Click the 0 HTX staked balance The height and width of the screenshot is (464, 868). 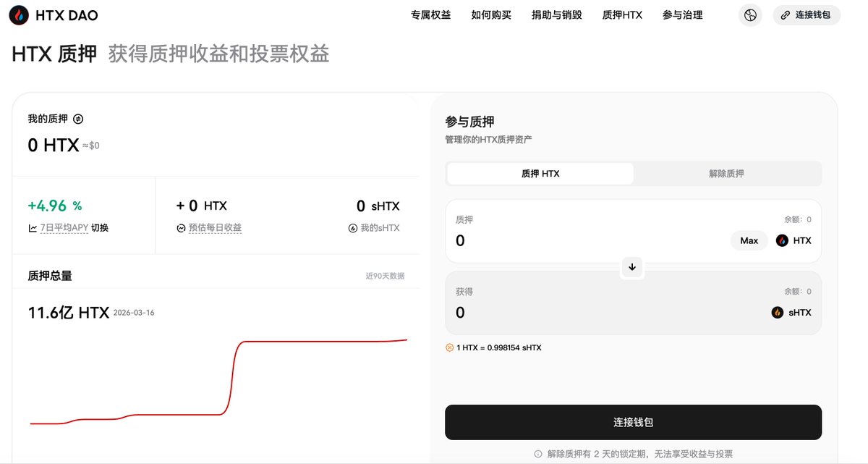53,145
